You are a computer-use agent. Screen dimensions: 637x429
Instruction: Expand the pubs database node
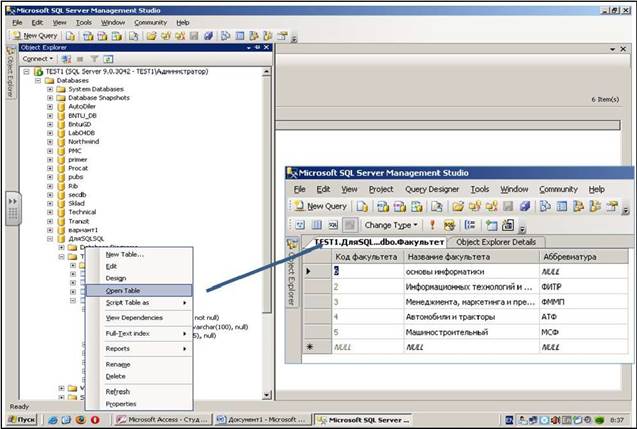pyautogui.click(x=50, y=178)
